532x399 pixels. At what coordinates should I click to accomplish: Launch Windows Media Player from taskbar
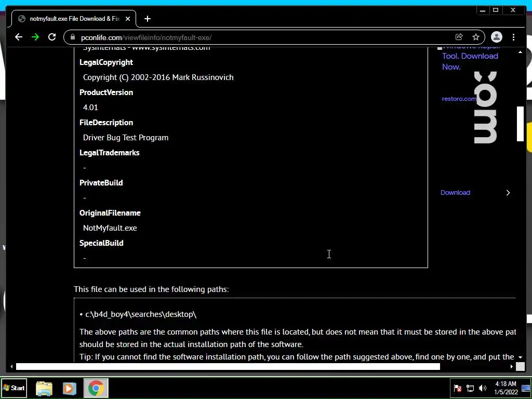pyautogui.click(x=69, y=388)
